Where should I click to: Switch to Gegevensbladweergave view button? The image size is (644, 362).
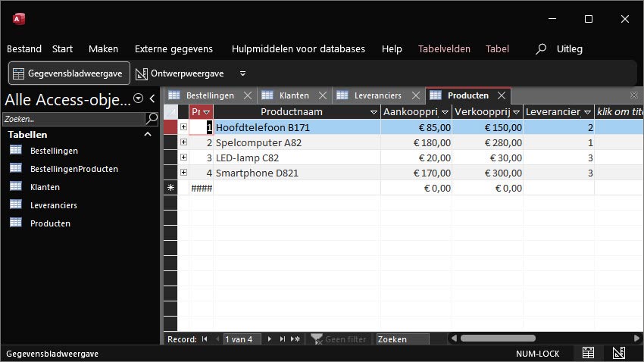click(x=69, y=73)
